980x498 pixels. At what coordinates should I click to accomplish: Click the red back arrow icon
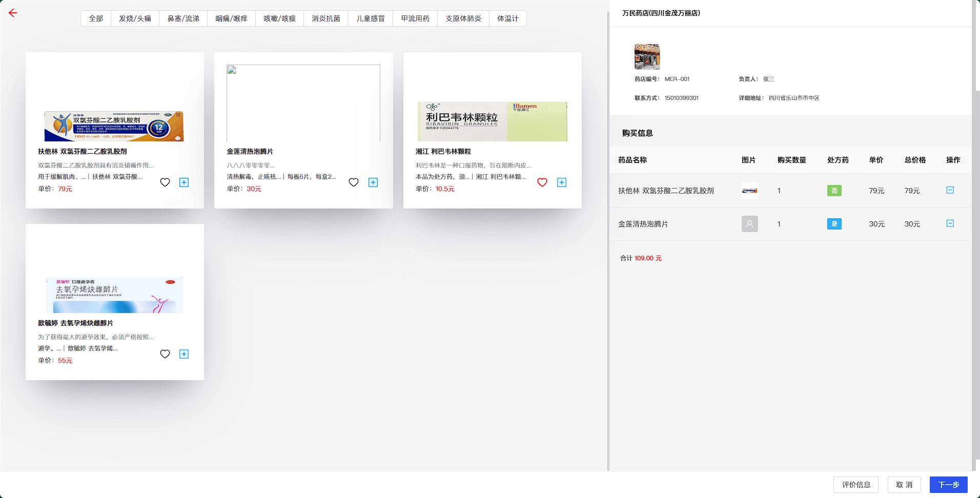13,13
